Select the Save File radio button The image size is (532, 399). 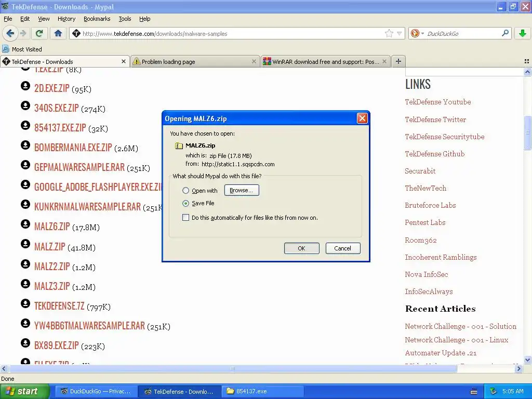(x=185, y=203)
